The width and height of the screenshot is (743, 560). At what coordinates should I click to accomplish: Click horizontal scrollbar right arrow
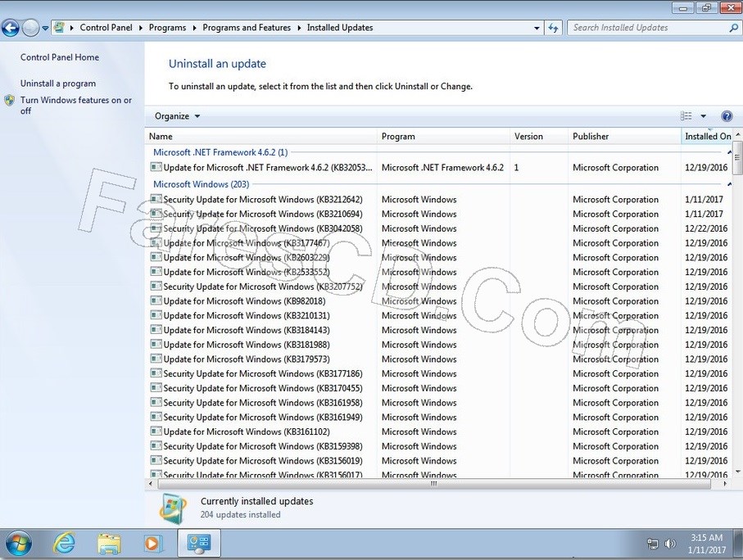click(x=725, y=484)
